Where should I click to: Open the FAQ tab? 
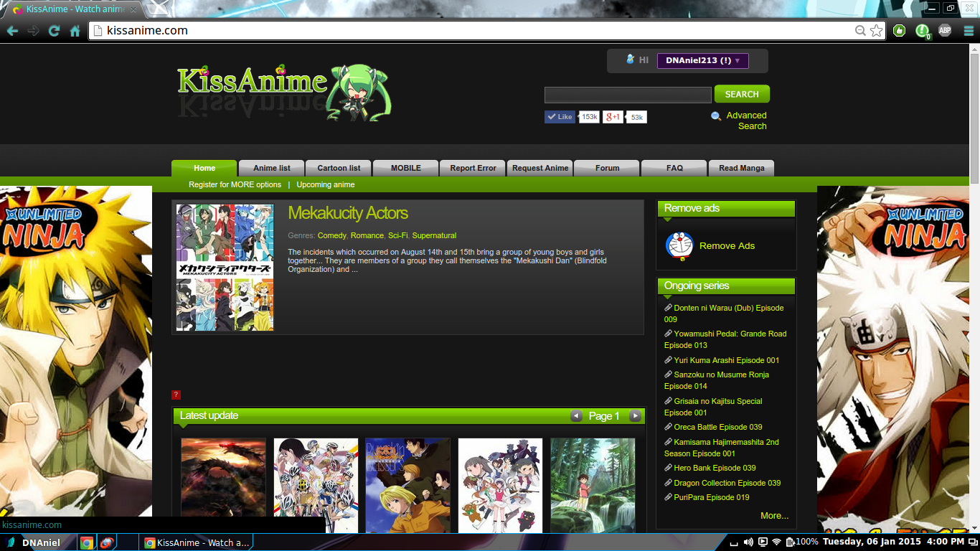click(x=674, y=168)
